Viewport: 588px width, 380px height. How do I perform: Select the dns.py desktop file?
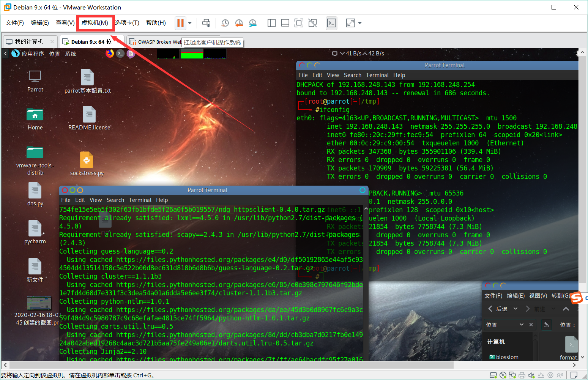tap(35, 194)
